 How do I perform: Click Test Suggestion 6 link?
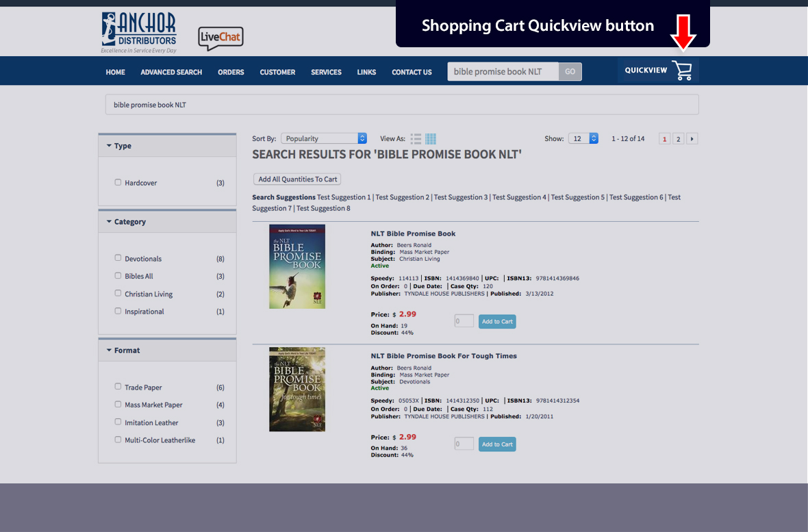[636, 197]
